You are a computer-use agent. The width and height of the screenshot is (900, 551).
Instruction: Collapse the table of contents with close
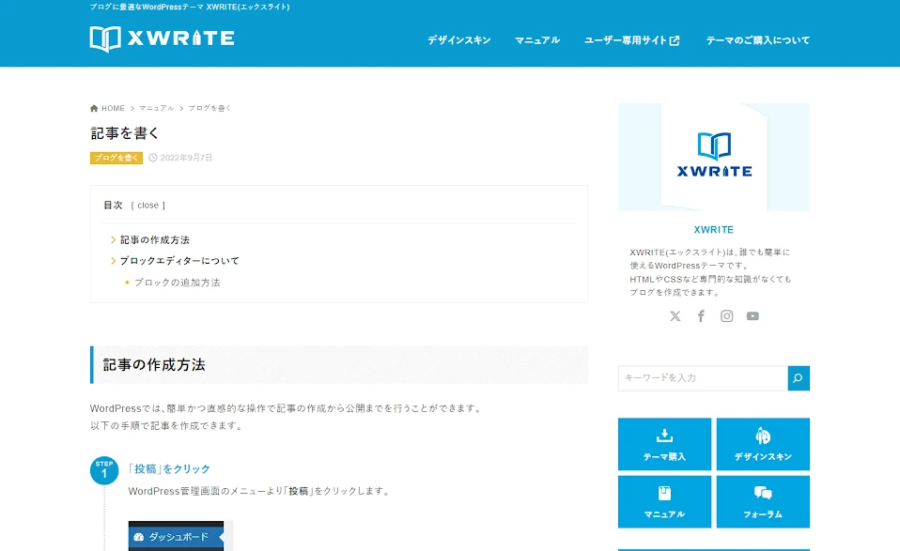(x=148, y=205)
